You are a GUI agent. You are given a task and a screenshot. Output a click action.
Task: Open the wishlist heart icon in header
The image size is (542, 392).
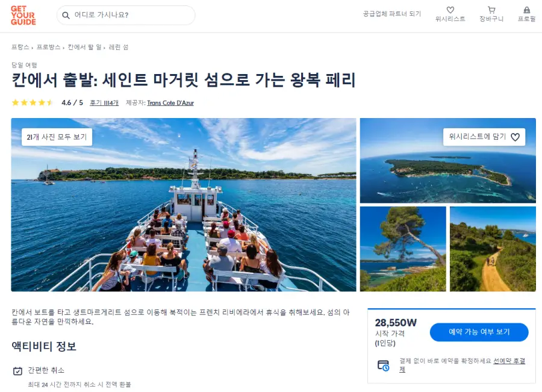(450, 10)
